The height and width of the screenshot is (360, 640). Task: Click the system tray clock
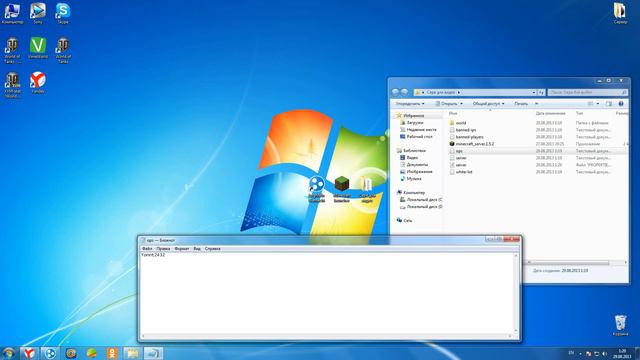coord(622,353)
